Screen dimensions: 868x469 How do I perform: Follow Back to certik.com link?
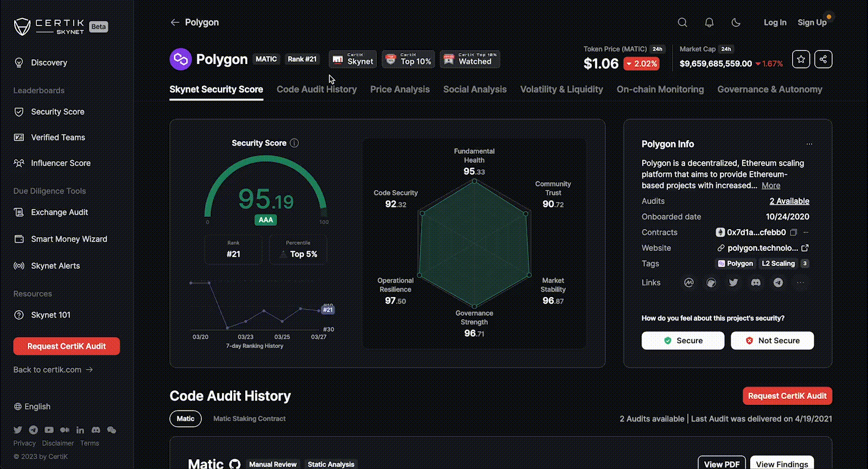click(53, 370)
